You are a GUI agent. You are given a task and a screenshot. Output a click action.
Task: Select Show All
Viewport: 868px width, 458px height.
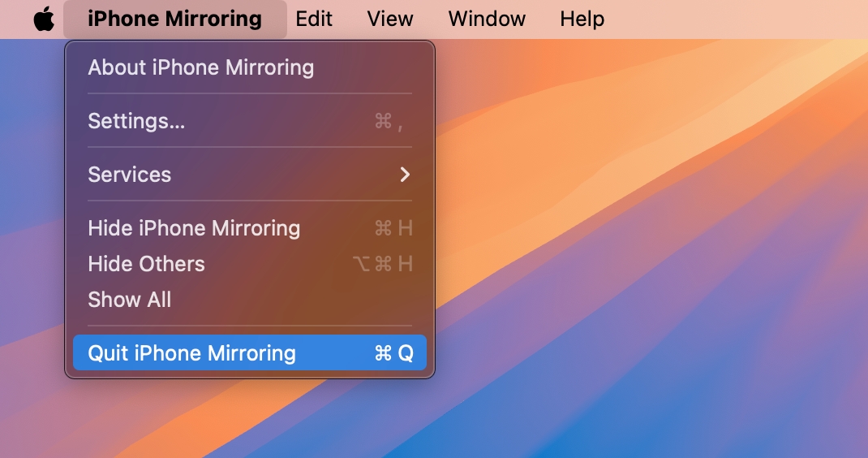tap(250, 300)
